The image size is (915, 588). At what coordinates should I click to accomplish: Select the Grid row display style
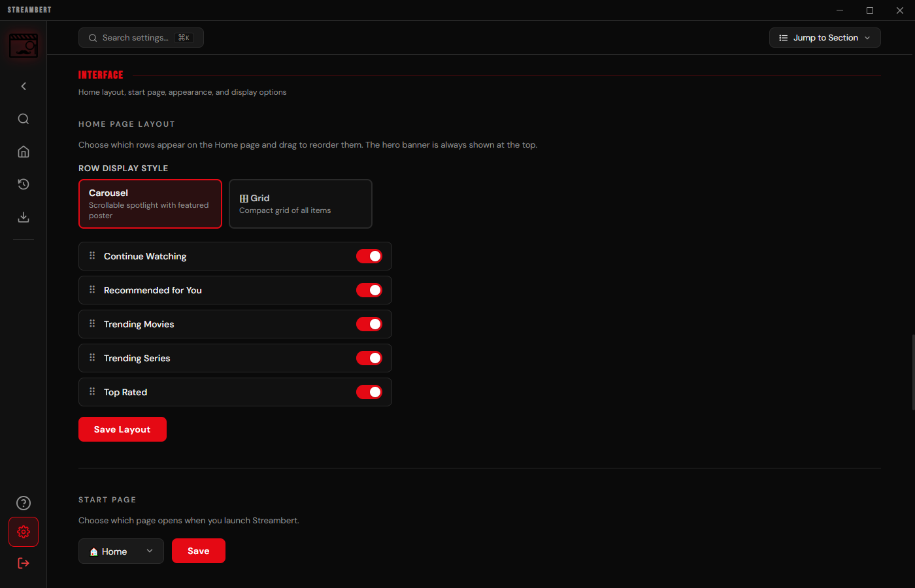pos(301,204)
